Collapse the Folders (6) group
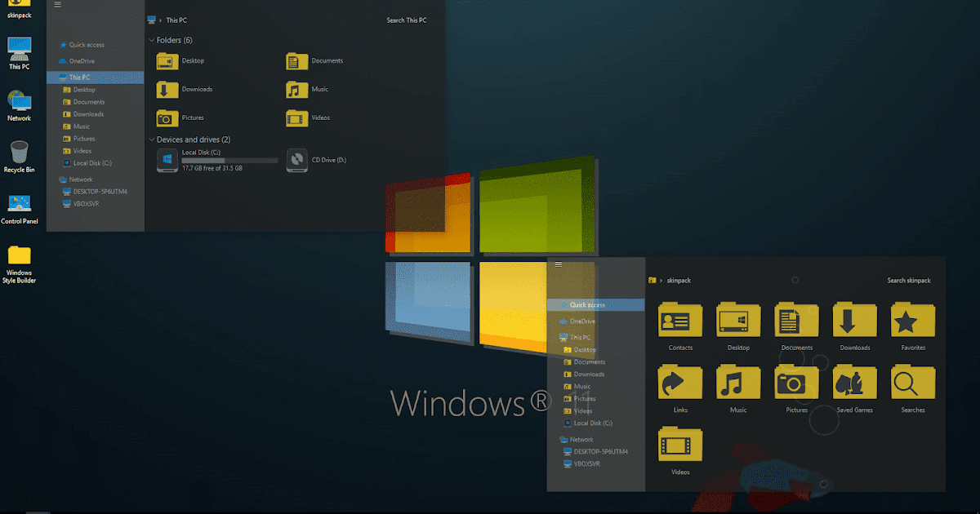This screenshot has width=980, height=514. point(152,40)
